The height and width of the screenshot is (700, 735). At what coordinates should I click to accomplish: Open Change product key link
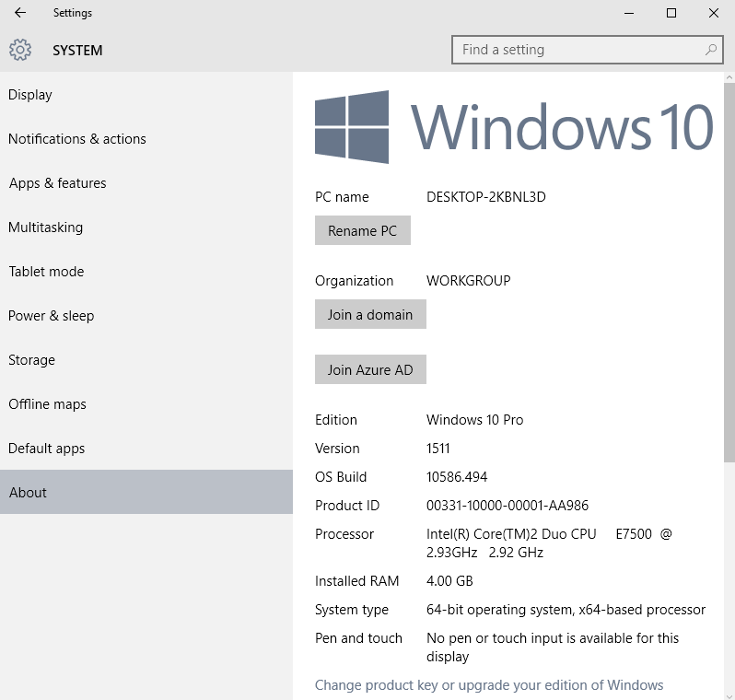click(489, 684)
